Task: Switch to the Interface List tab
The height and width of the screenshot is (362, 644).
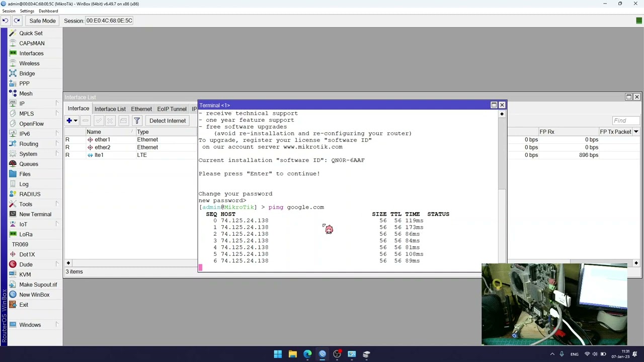Action: click(x=110, y=109)
